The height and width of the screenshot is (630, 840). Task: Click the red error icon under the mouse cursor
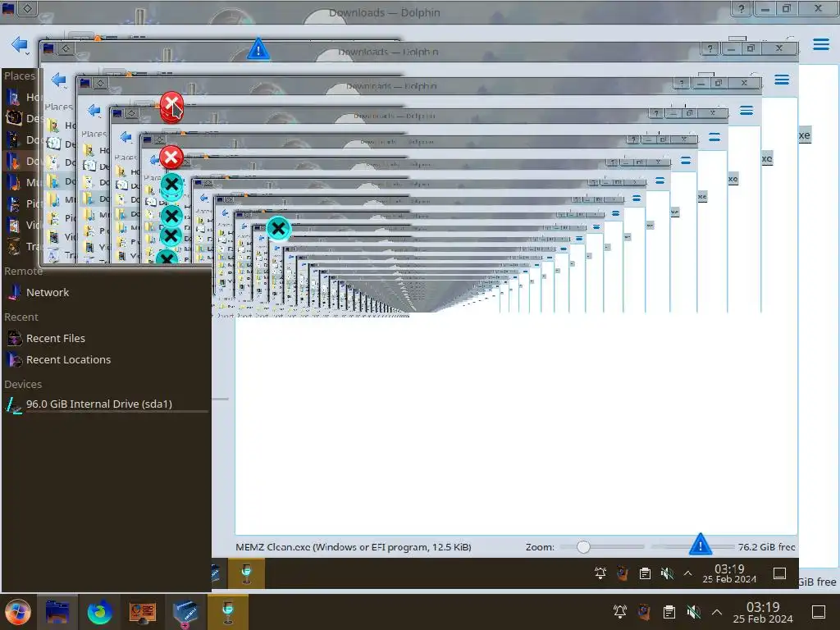click(x=171, y=104)
